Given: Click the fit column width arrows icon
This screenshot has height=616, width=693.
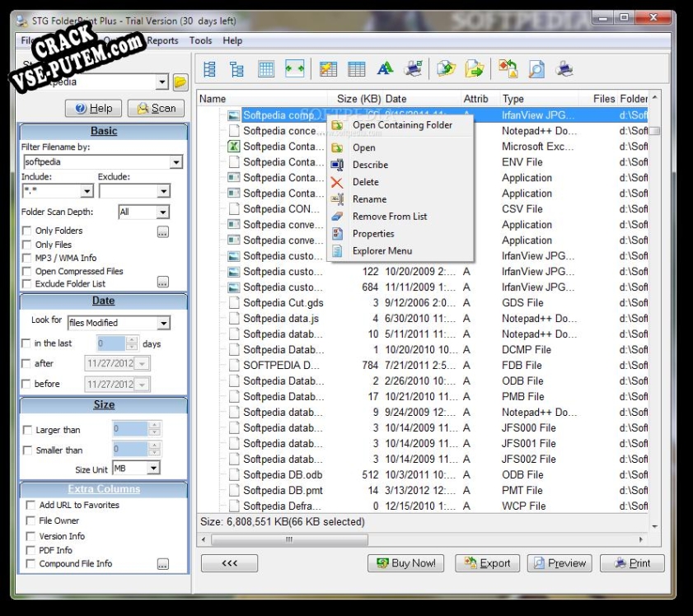Looking at the screenshot, I should 295,70.
